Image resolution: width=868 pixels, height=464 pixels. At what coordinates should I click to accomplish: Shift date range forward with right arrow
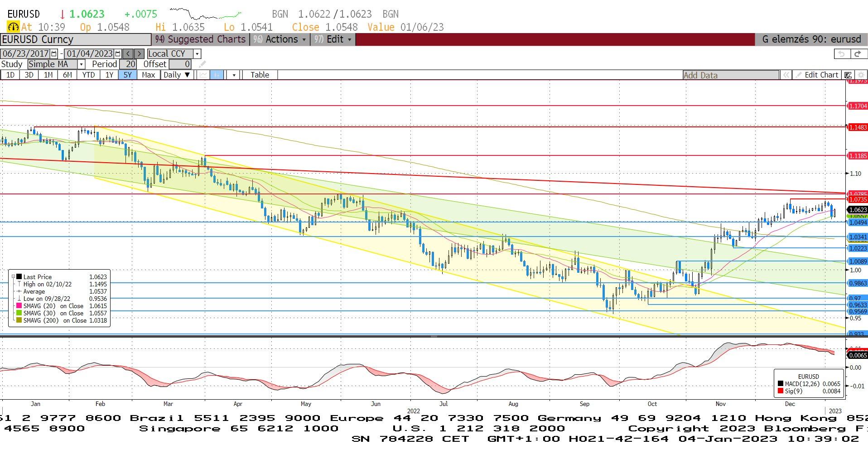point(140,53)
